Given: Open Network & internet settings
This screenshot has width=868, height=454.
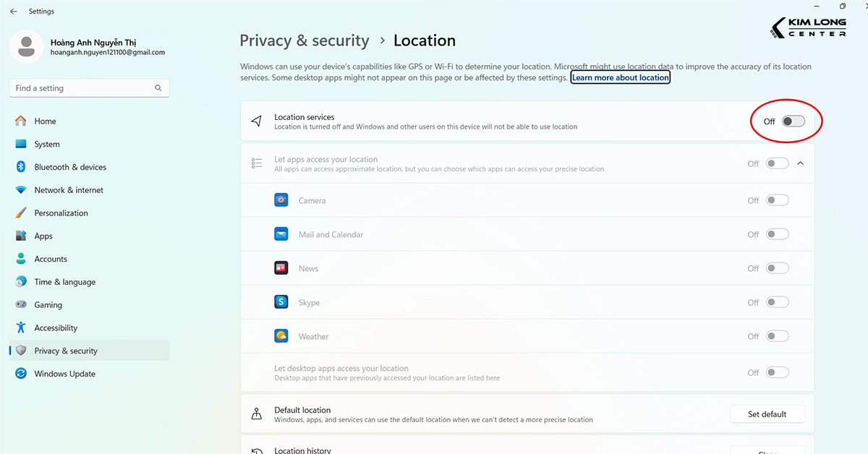Looking at the screenshot, I should (x=69, y=190).
